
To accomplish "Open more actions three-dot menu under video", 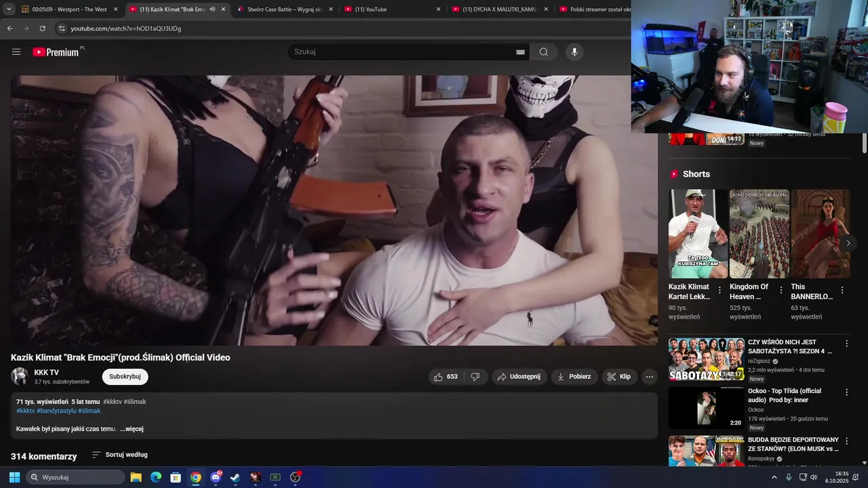I will (x=650, y=377).
